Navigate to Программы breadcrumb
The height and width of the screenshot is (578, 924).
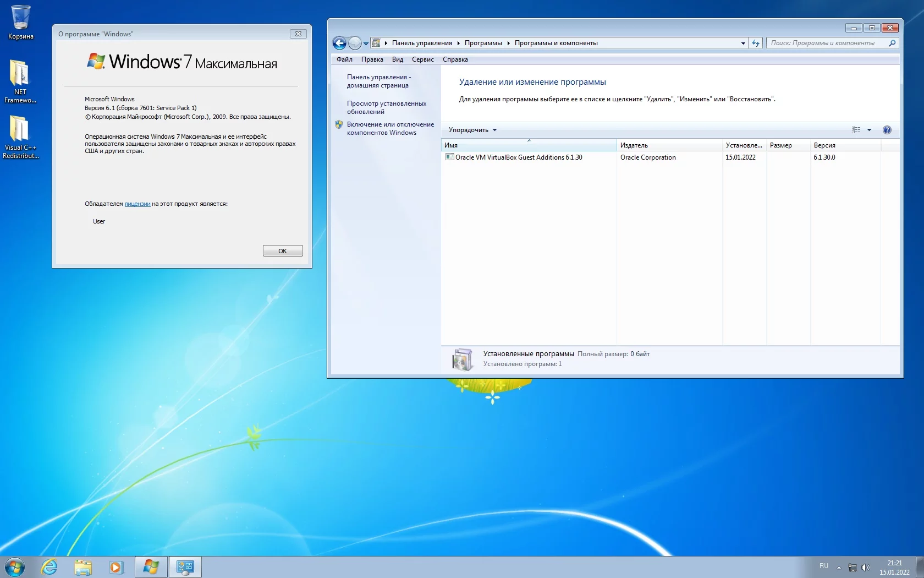pos(483,43)
